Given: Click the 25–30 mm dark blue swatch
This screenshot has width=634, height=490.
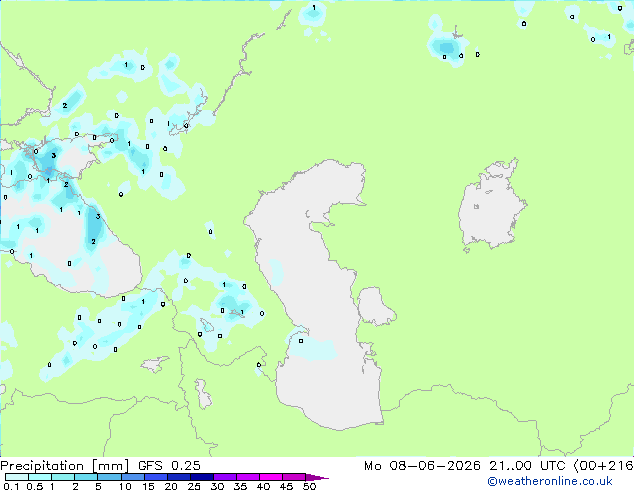Looking at the screenshot, I should pyautogui.click(x=201, y=477).
